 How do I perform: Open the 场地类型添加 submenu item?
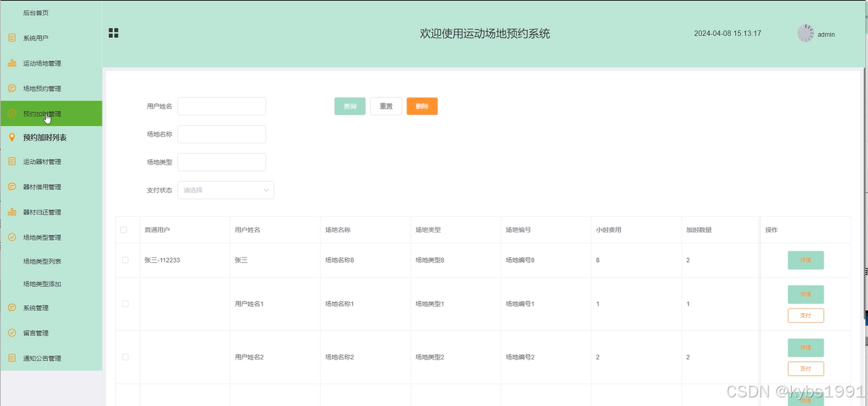click(51, 283)
